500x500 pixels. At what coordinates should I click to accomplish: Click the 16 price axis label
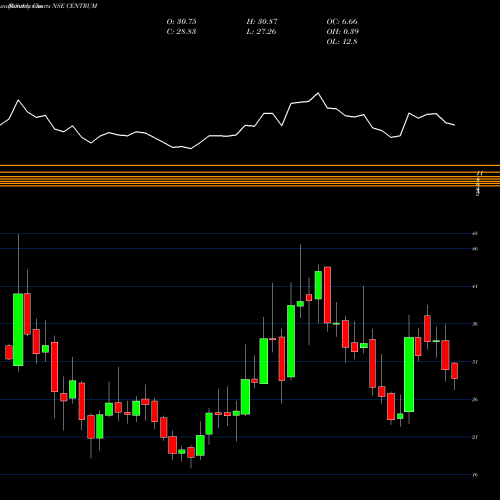(475, 475)
